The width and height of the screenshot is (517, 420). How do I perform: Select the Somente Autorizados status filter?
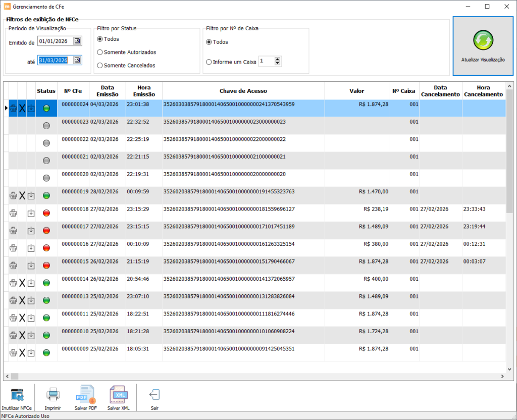pyautogui.click(x=100, y=52)
